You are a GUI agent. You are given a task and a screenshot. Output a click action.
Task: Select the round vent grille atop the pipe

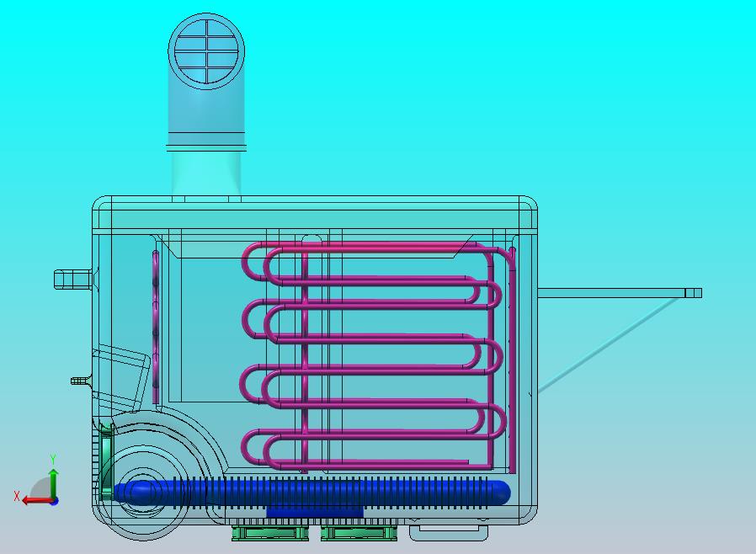(206, 51)
